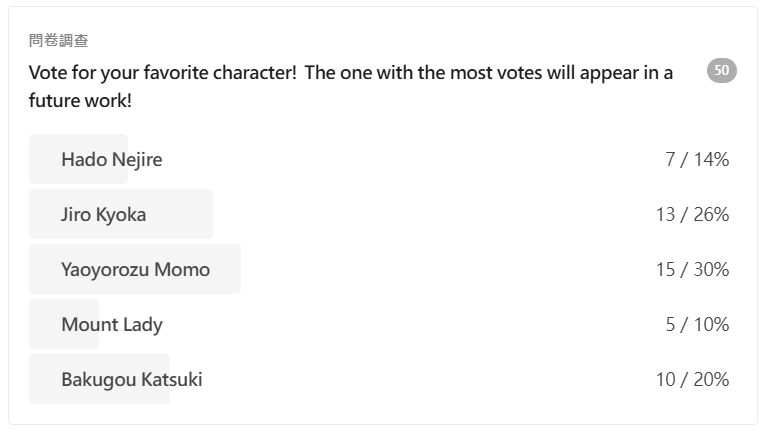Viewport: 763px width, 431px height.
Task: Vote for Jiro Kyoka
Action: coord(103,215)
